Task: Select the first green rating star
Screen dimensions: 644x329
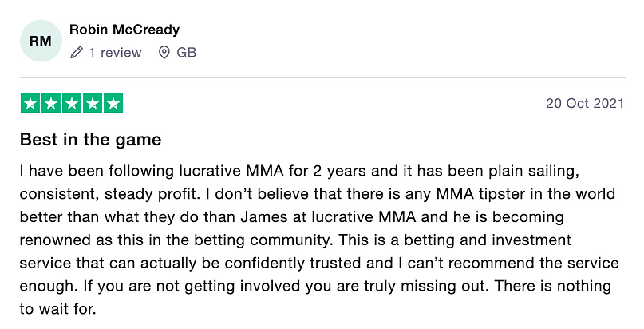Action: pos(30,103)
